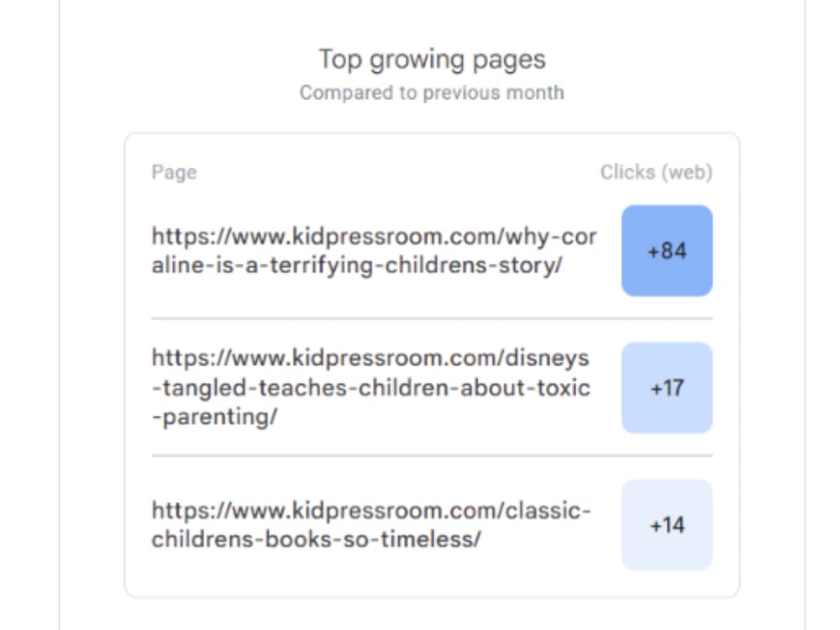This screenshot has height=630, width=840.
Task: Select the +14 clicks badge
Action: click(667, 525)
